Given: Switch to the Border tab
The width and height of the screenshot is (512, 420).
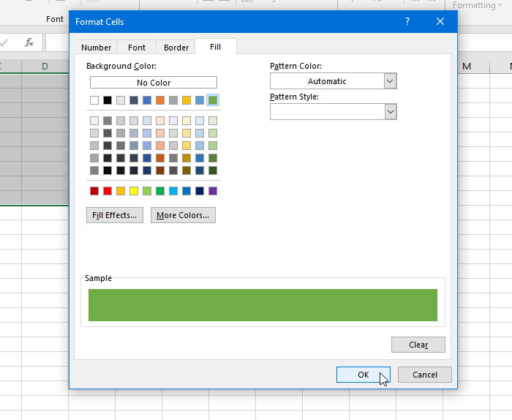Looking at the screenshot, I should pyautogui.click(x=176, y=48).
